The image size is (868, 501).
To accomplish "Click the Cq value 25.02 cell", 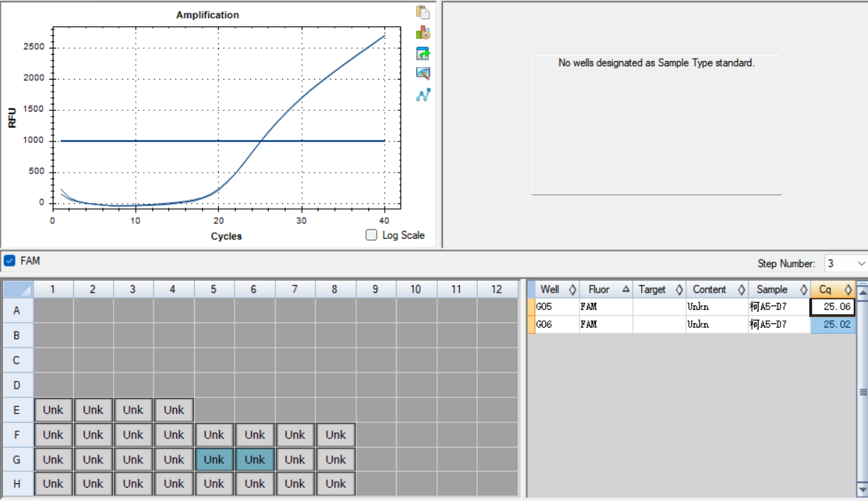I will (x=833, y=325).
